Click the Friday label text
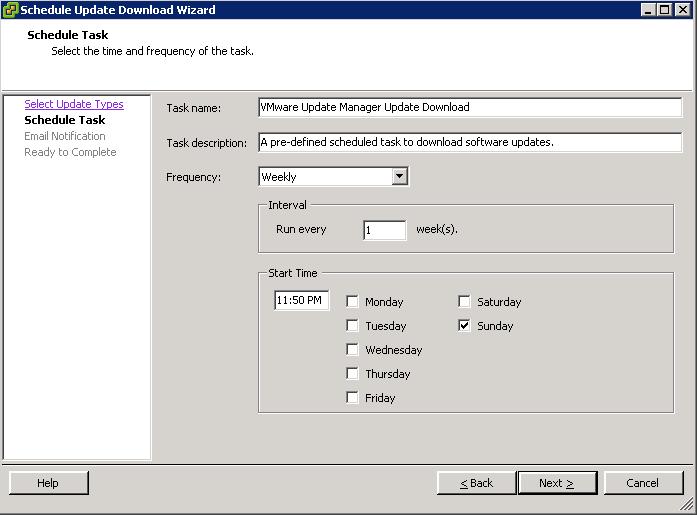The width and height of the screenshot is (697, 515). tap(380, 398)
